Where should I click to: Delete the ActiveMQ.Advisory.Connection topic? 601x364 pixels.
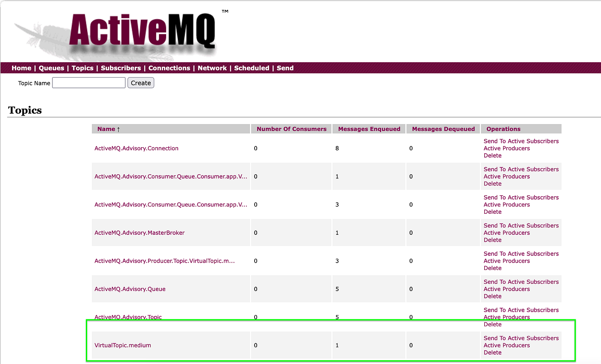493,155
